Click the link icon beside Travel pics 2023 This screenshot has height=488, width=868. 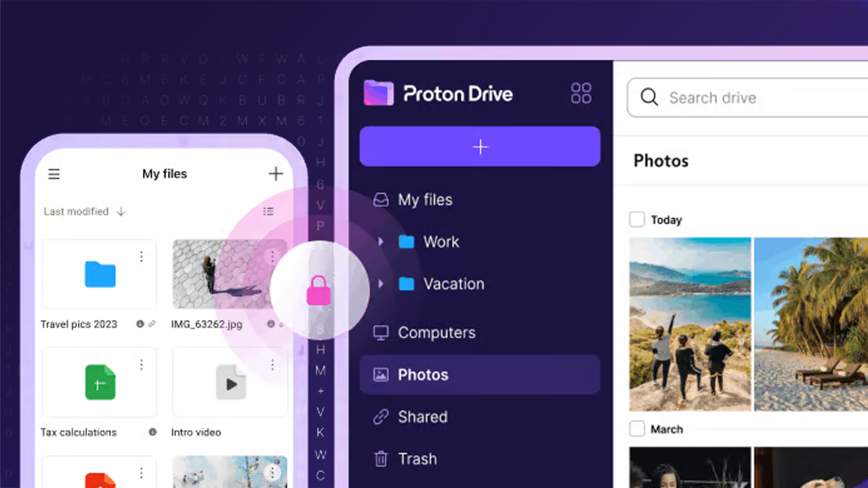(x=152, y=324)
